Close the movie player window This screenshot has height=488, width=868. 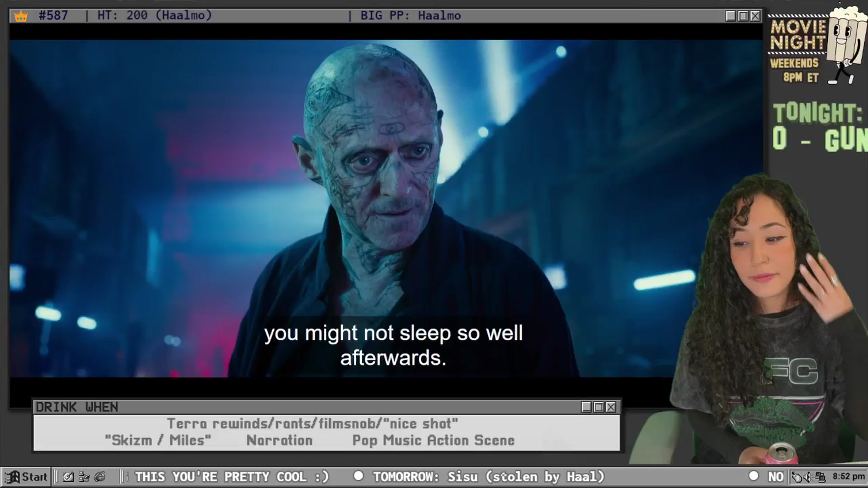pyautogui.click(x=755, y=16)
